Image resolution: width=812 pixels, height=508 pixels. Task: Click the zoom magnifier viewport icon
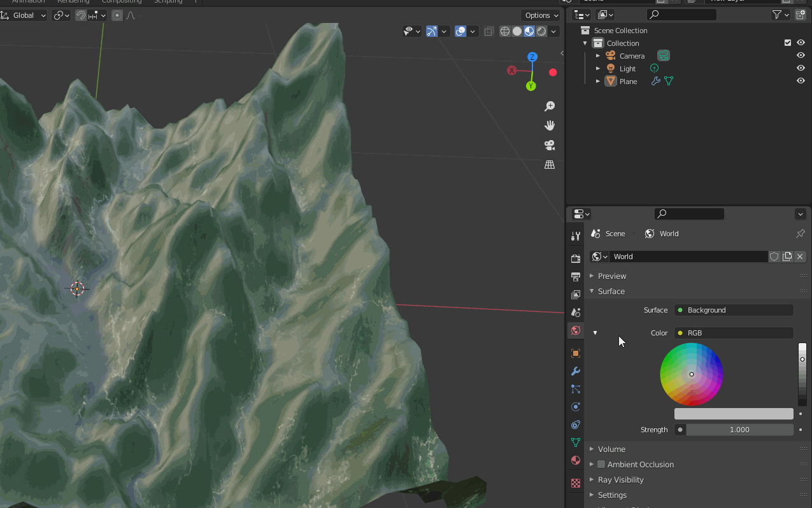coord(550,106)
